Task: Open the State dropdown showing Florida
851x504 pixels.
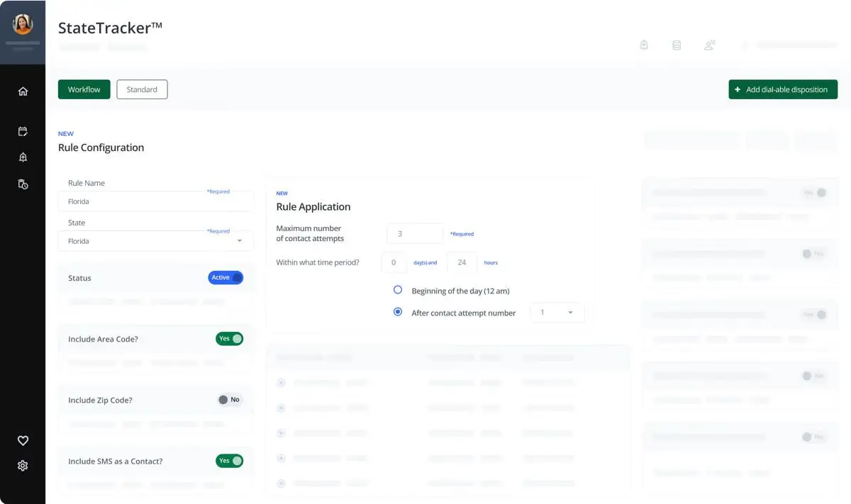Action: 155,241
